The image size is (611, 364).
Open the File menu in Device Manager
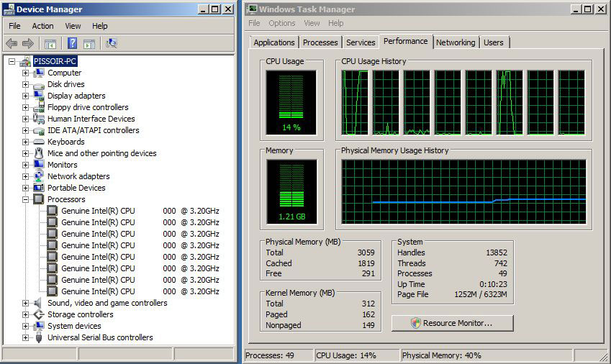(x=14, y=26)
